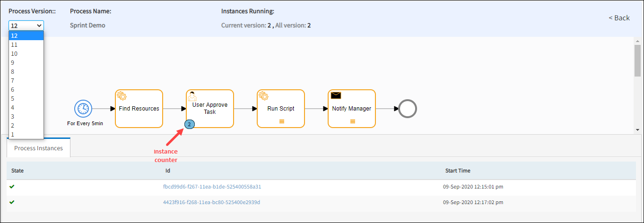Click the timer start event clock icon
644x223 pixels.
83,109
